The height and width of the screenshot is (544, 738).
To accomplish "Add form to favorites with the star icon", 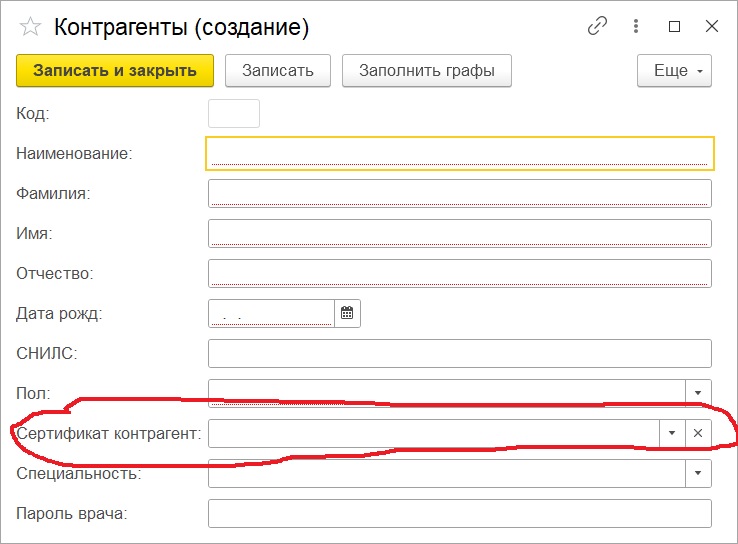I will click(x=30, y=26).
